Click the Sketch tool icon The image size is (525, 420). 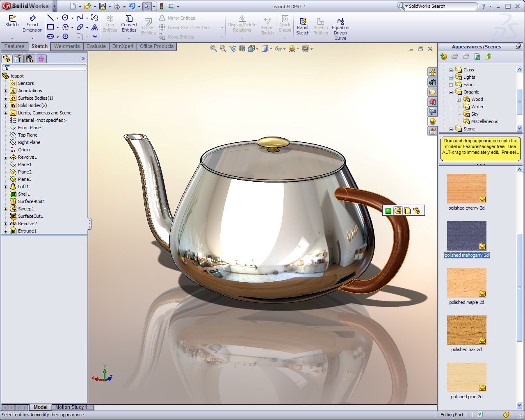(x=12, y=21)
